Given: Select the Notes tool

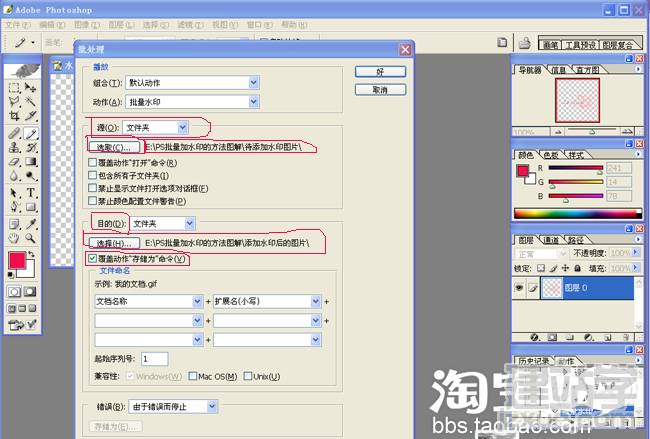Looking at the screenshot, I should click(14, 224).
